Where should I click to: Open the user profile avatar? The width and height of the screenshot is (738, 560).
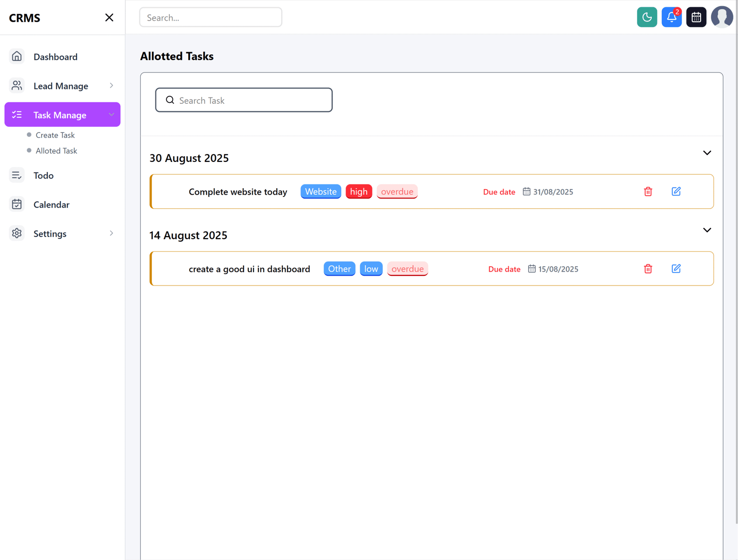click(x=721, y=17)
